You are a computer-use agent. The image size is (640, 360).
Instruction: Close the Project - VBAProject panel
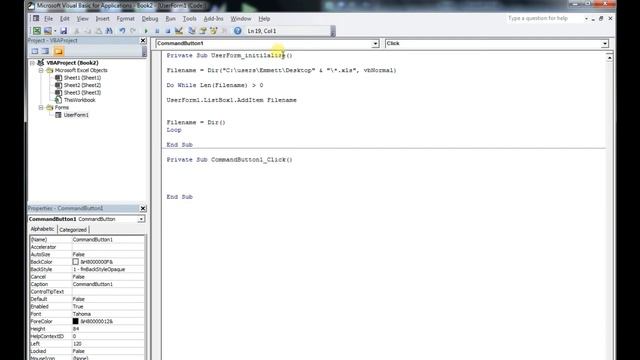click(x=143, y=40)
